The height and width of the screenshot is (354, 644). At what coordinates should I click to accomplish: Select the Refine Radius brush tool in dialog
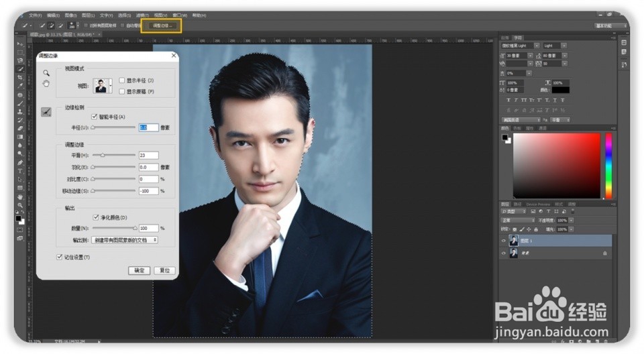coord(46,112)
